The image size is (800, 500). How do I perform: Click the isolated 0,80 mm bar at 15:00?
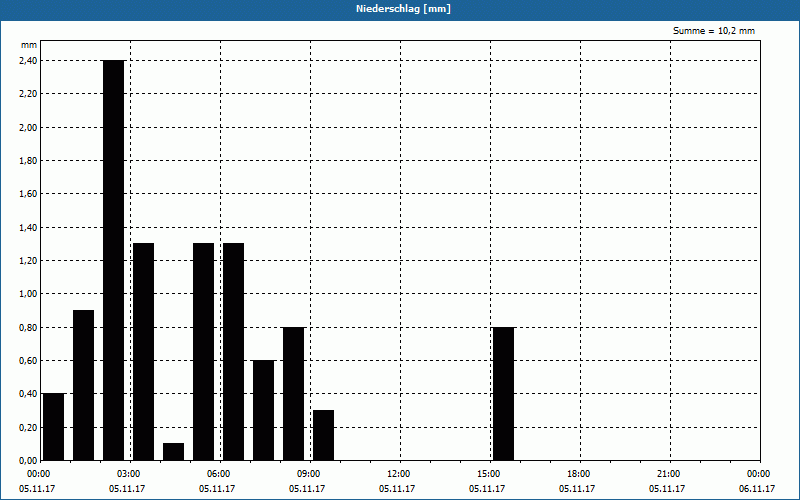pos(504,393)
